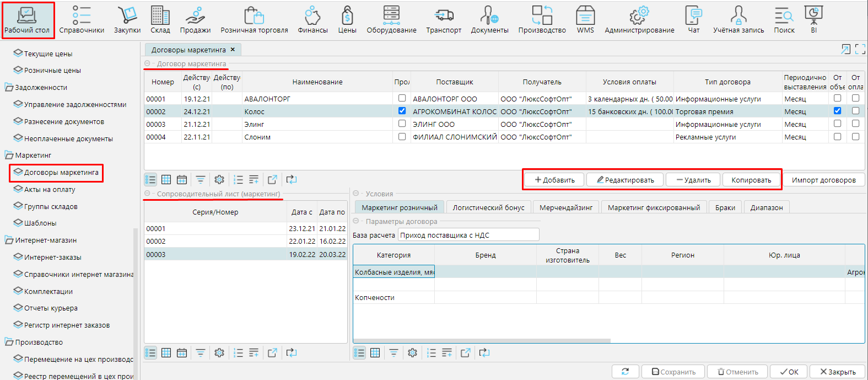This screenshot has width=868, height=380.
Task: Click the filter icon under contracts table
Action: coord(201,180)
